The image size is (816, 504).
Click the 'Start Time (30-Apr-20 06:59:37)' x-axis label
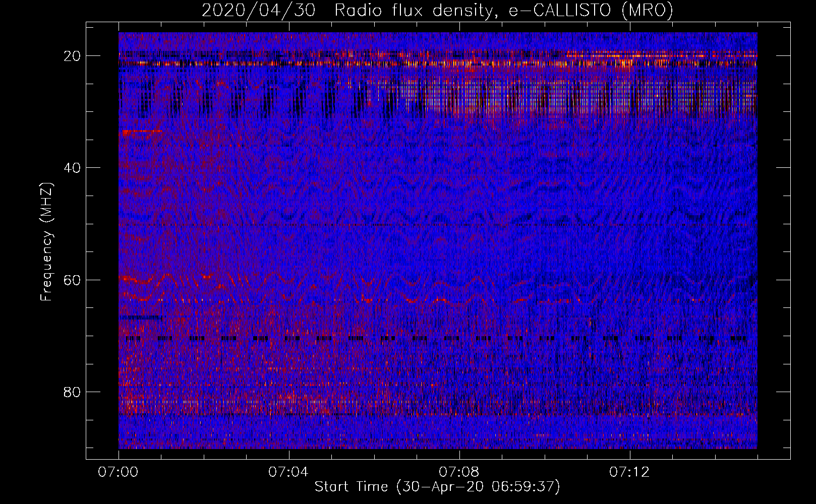437,487
